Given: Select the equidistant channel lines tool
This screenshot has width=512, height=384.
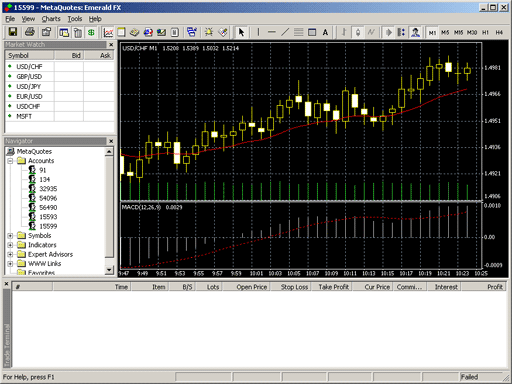Looking at the screenshot, I should click(298, 32).
